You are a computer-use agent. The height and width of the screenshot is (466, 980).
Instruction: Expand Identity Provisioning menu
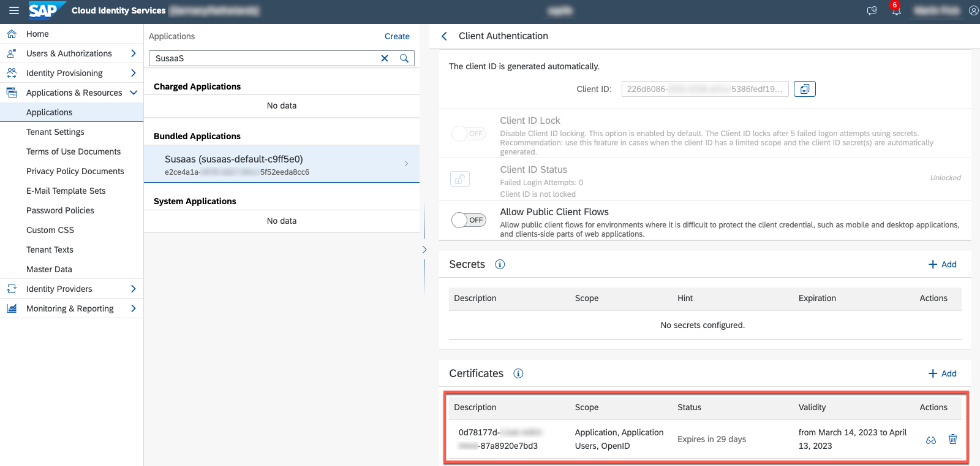[x=133, y=73]
